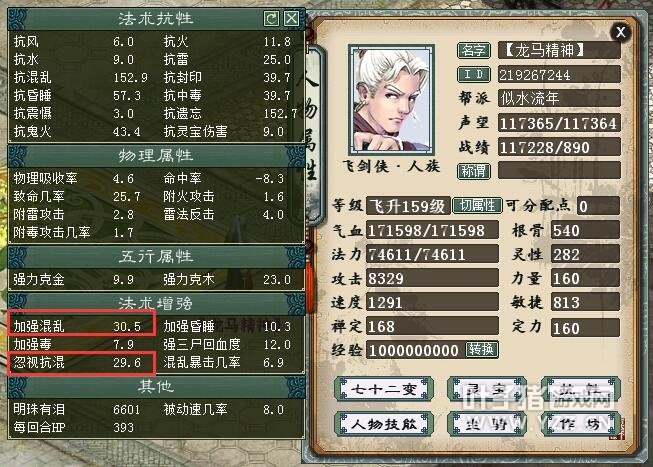Click the 名字 name button
653x467 pixels.
point(474,50)
